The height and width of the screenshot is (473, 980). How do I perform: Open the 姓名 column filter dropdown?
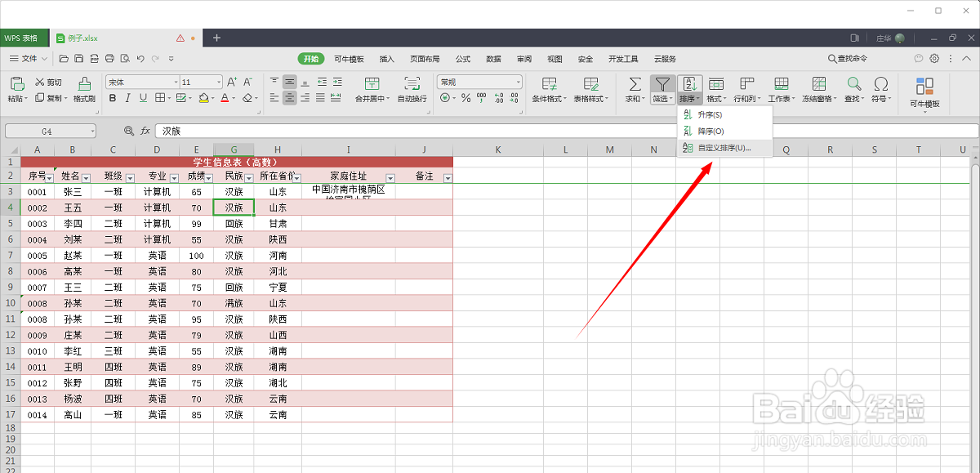tap(86, 177)
